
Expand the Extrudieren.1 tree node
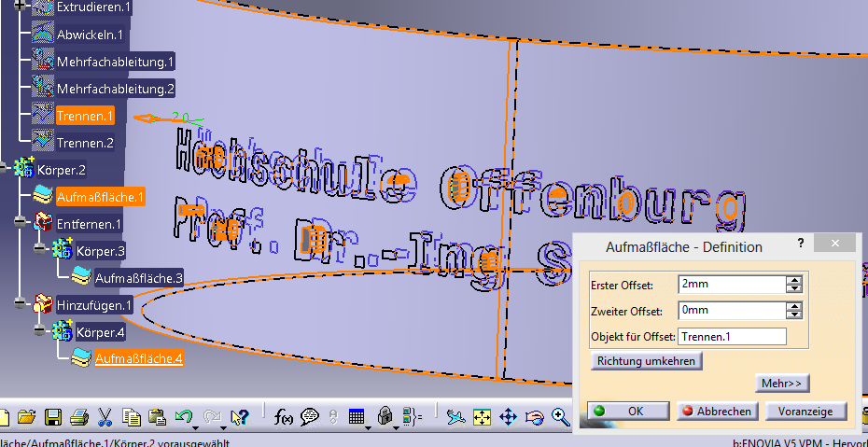(x=21, y=5)
